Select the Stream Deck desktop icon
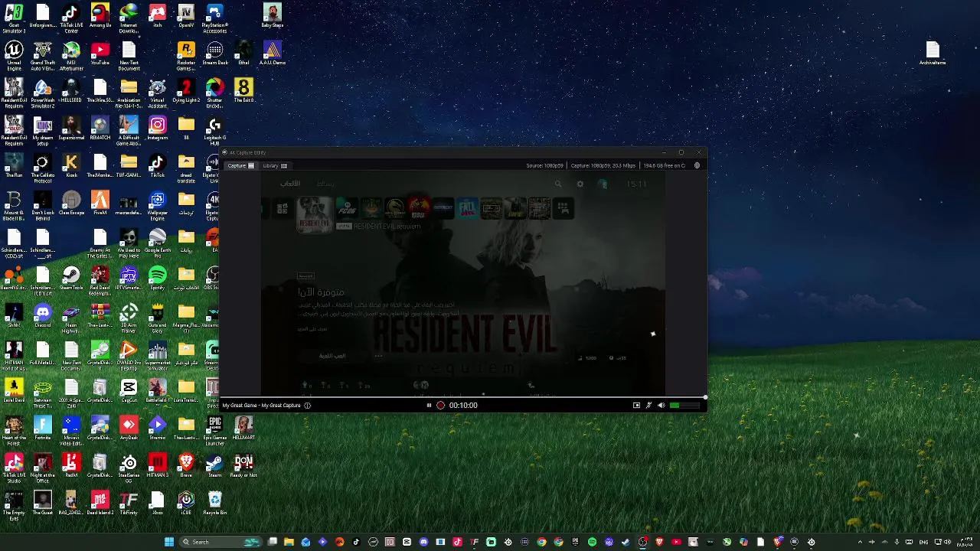Viewport: 980px width, 551px height. tap(214, 54)
